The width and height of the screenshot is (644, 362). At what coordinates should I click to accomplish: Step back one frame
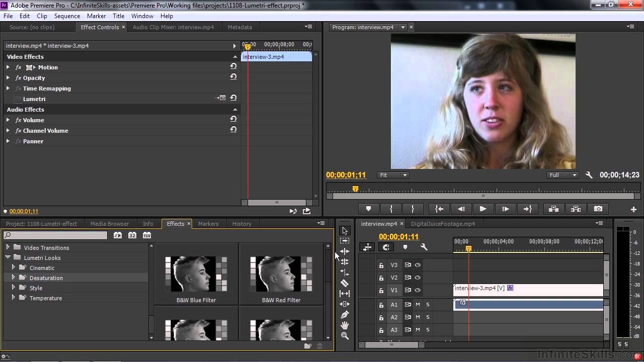pyautogui.click(x=461, y=209)
